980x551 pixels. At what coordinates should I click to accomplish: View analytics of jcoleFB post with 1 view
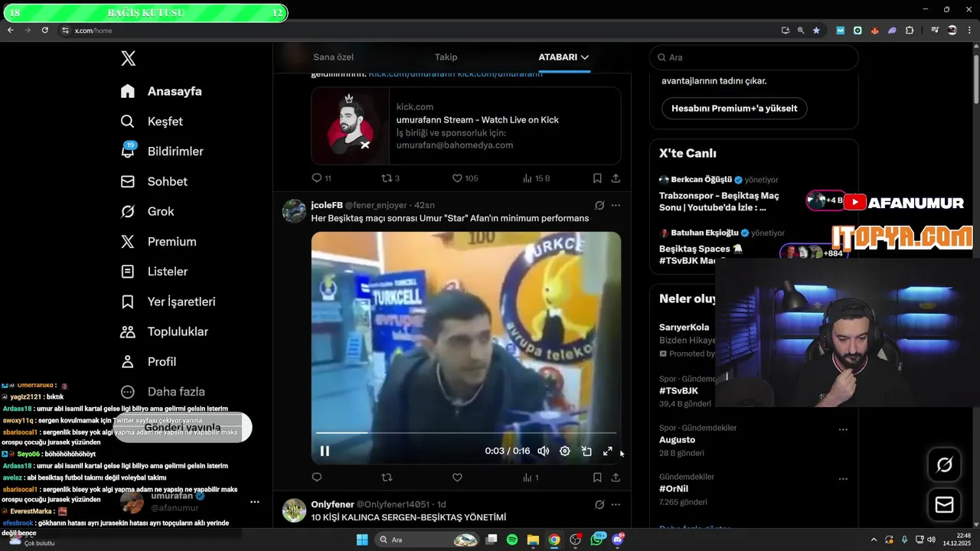coord(531,478)
